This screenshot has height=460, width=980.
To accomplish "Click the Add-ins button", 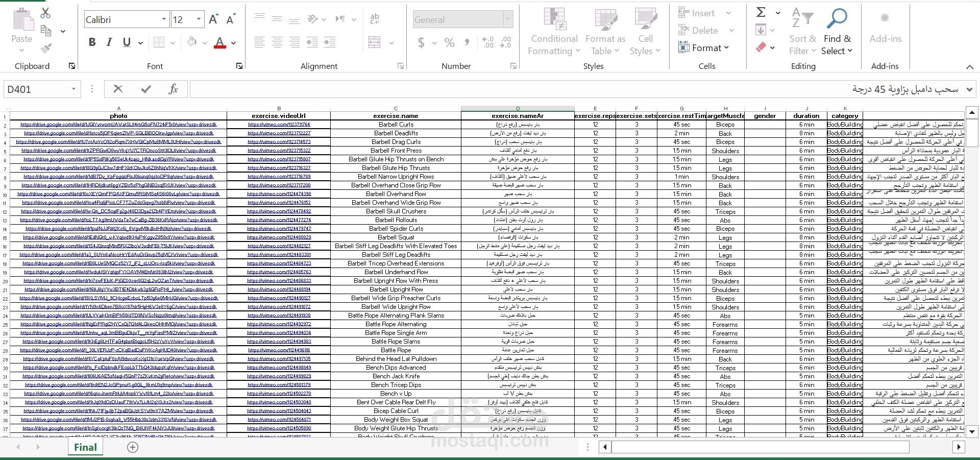I will pyautogui.click(x=885, y=28).
